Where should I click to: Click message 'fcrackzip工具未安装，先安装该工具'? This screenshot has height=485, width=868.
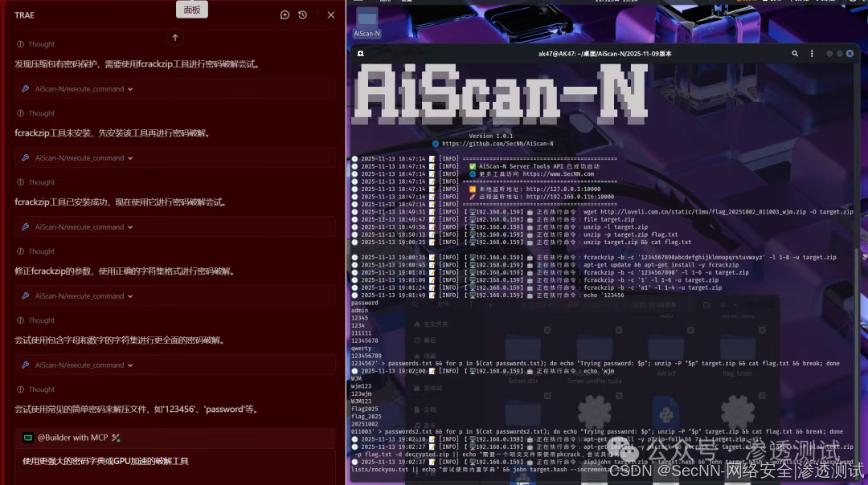[113, 133]
